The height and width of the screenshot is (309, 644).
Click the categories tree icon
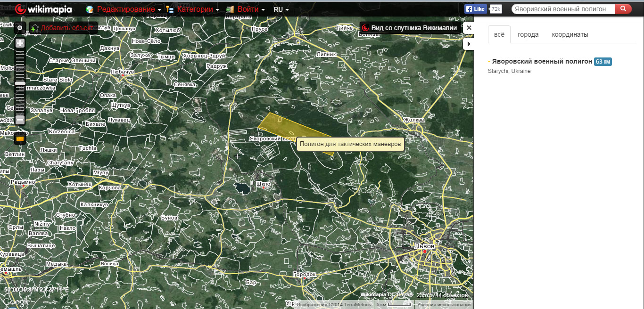tap(170, 9)
